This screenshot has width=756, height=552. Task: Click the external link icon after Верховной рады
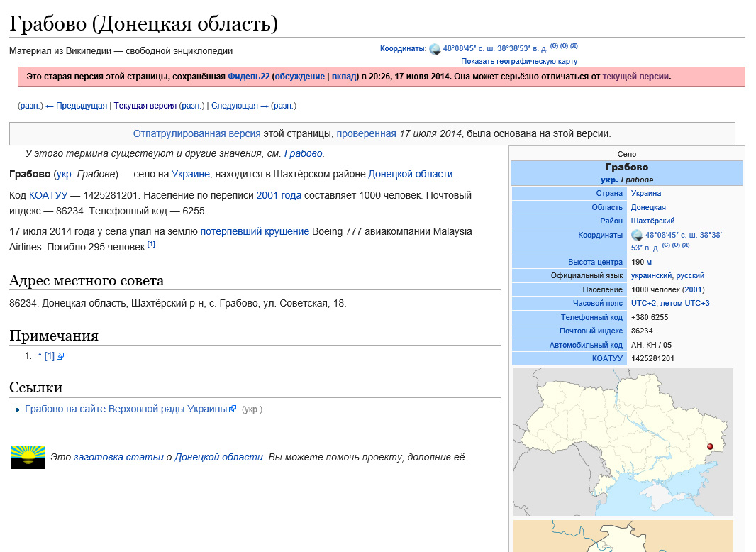coord(233,409)
